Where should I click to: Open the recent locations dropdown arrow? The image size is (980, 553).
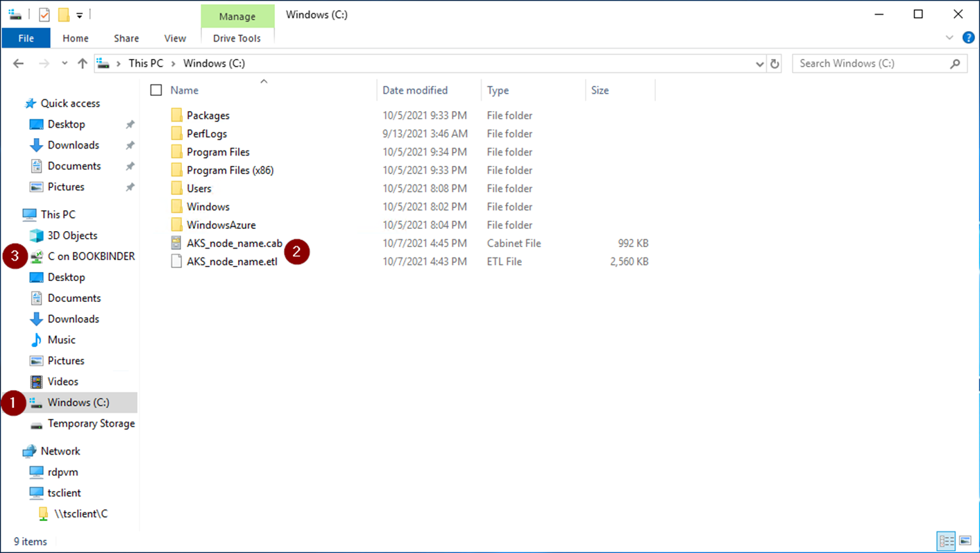tap(65, 63)
